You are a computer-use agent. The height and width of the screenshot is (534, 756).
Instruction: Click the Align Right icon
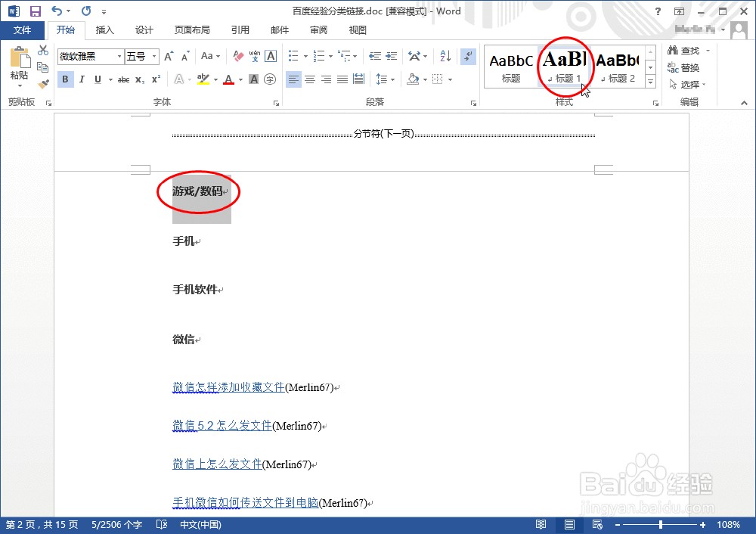327,79
